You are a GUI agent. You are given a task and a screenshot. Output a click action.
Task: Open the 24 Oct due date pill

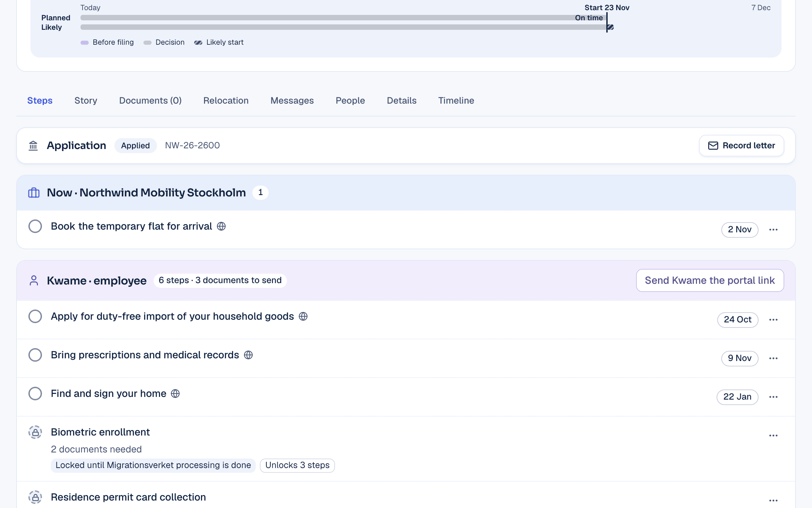click(x=738, y=320)
